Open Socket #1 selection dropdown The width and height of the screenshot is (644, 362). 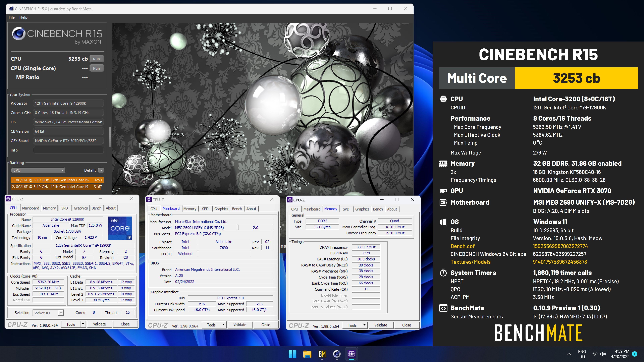(x=48, y=313)
